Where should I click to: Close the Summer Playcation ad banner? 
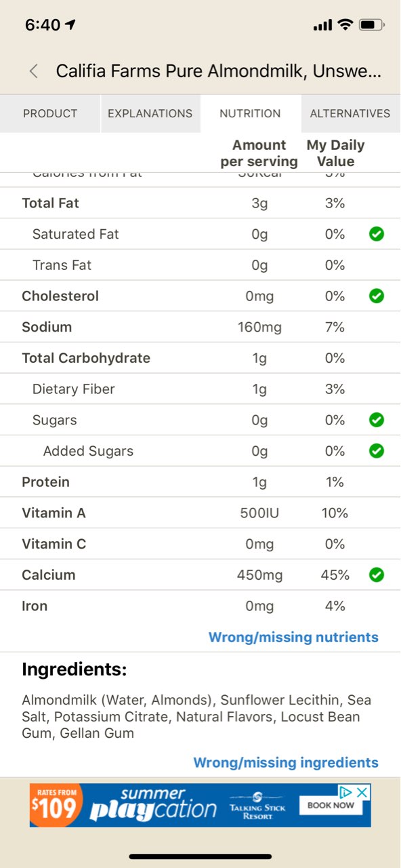coord(360,791)
